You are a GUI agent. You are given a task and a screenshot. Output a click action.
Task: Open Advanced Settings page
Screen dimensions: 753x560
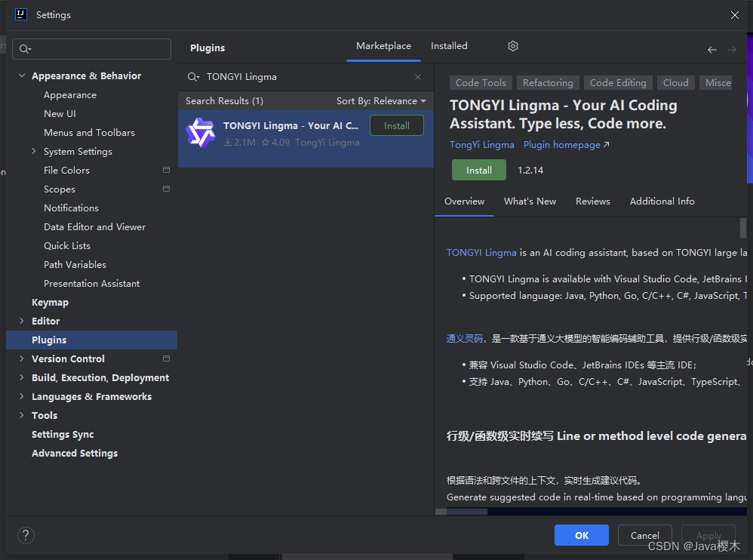(x=75, y=454)
